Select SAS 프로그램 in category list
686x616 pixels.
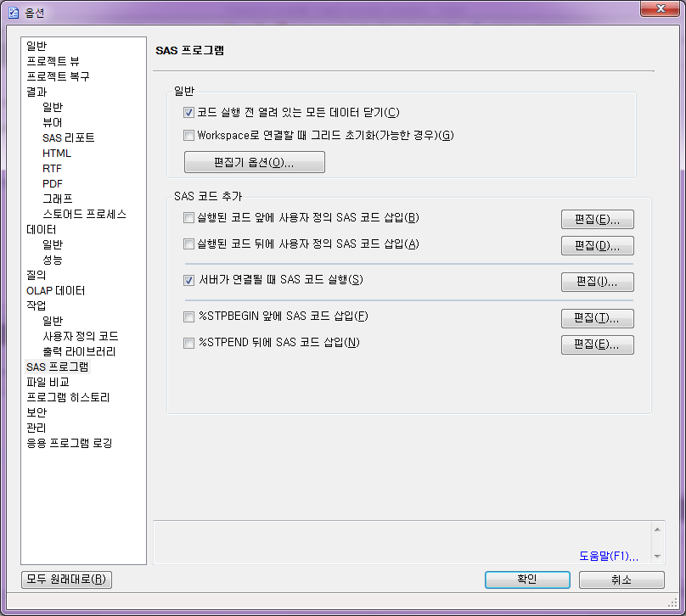click(x=58, y=367)
